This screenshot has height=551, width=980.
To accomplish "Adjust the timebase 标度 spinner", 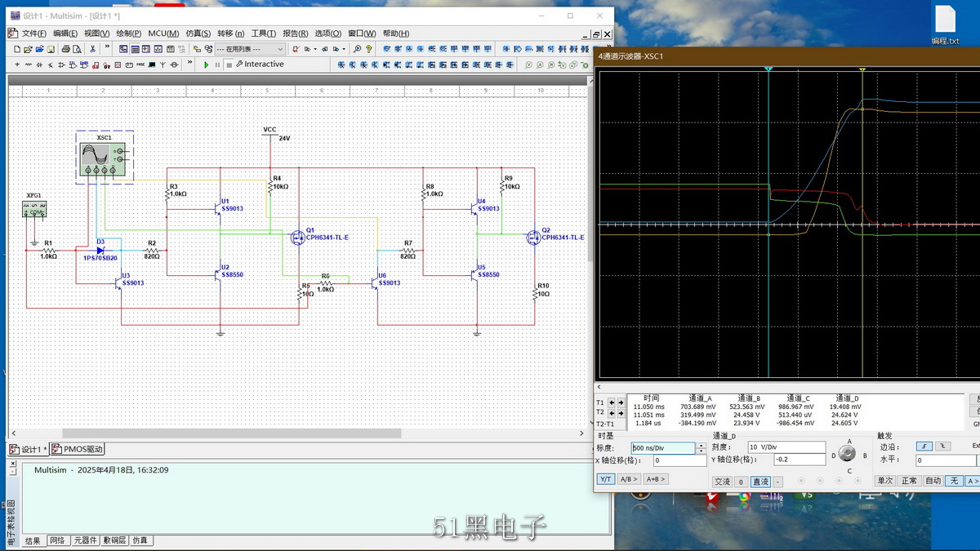I will pyautogui.click(x=702, y=448).
